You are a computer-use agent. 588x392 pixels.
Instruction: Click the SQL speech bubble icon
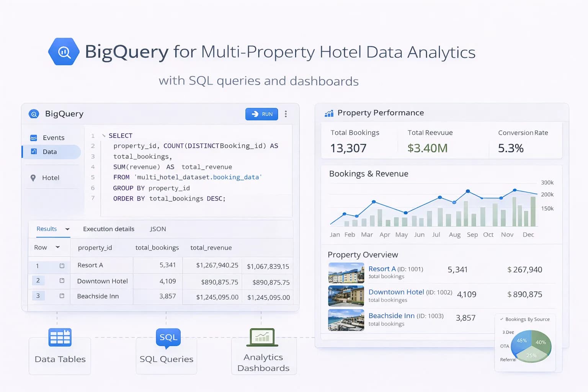tap(168, 338)
